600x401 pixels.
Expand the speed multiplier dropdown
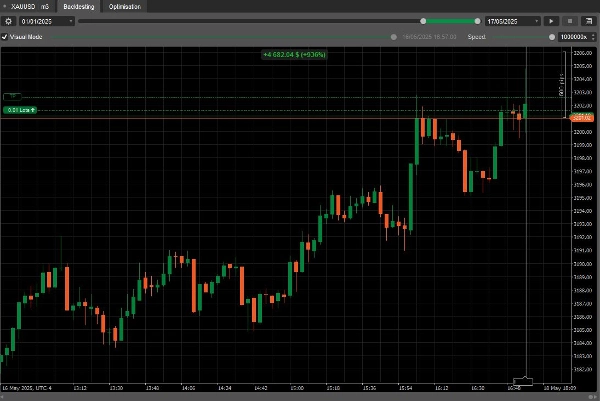(573, 37)
